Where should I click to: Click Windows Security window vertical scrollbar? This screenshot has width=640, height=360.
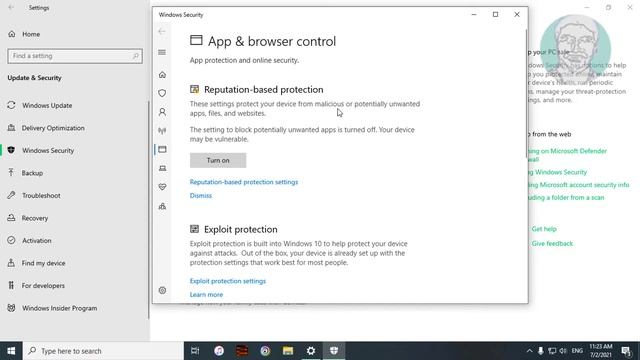click(x=527, y=94)
